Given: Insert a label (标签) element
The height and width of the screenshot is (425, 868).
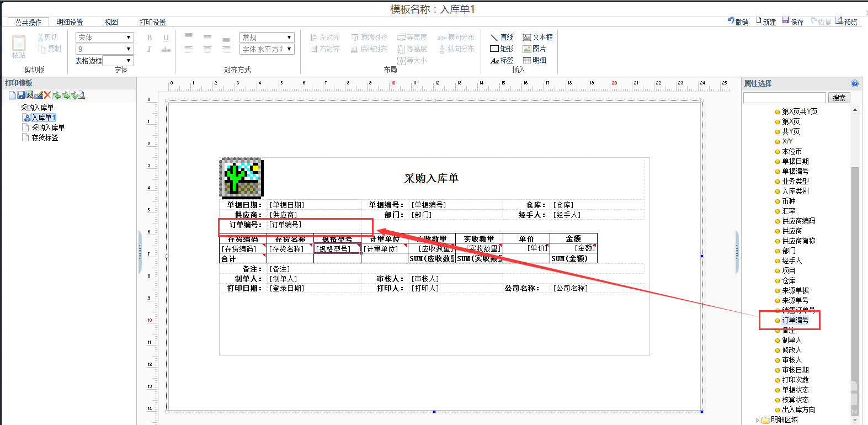Looking at the screenshot, I should [502, 60].
